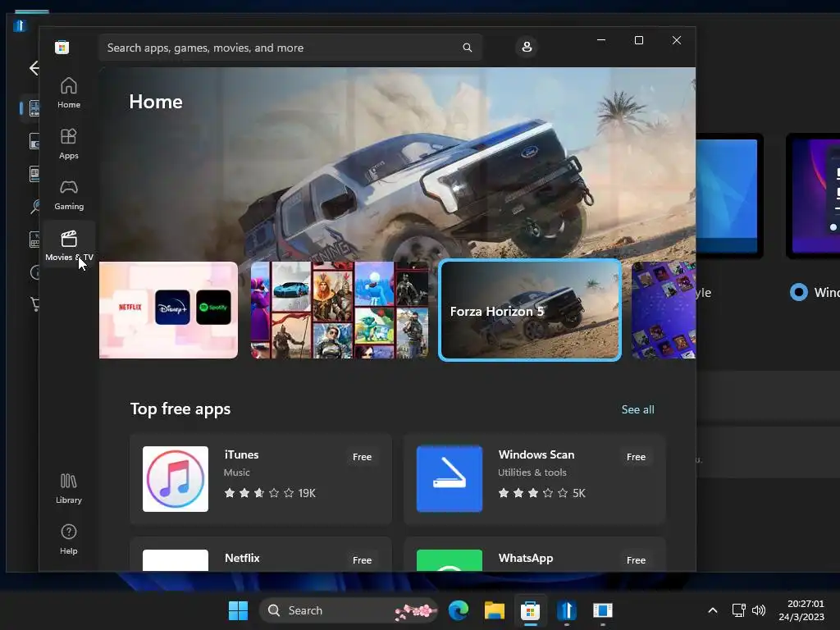Click the Microsoft Store taskbar icon
The image size is (840, 630).
(x=531, y=610)
